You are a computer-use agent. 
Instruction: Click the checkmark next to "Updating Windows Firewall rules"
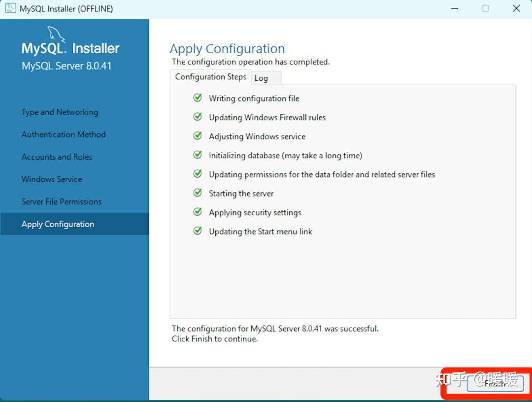(x=198, y=117)
